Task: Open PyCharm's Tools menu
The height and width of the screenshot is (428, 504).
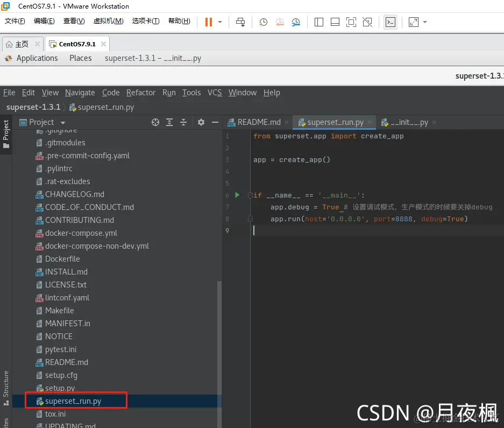Action: coord(191,93)
